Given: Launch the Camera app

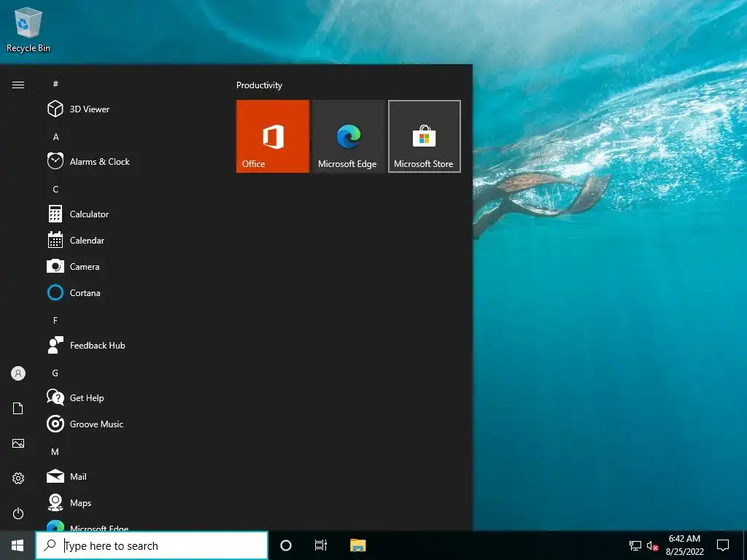Looking at the screenshot, I should point(128,266).
